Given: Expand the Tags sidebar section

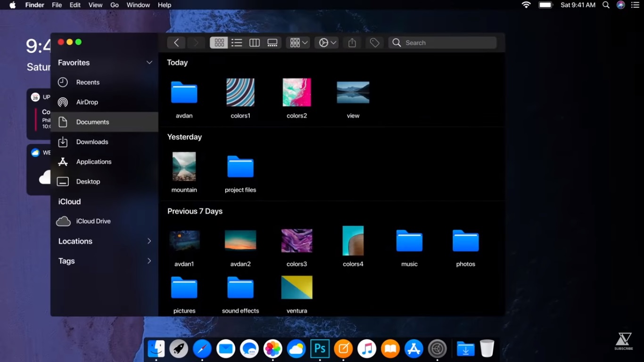Looking at the screenshot, I should pyautogui.click(x=149, y=261).
